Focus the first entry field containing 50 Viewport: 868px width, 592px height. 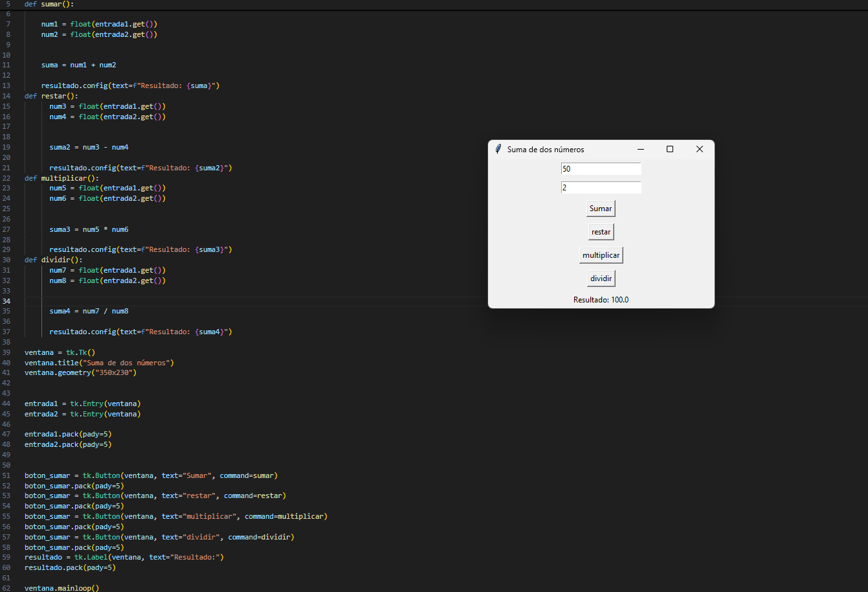click(x=601, y=169)
